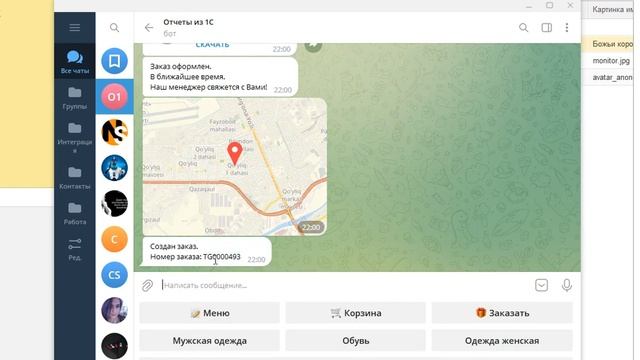Search inside the chat via header magnifier
Viewport: 640px width, 360px height.
pos(523,27)
